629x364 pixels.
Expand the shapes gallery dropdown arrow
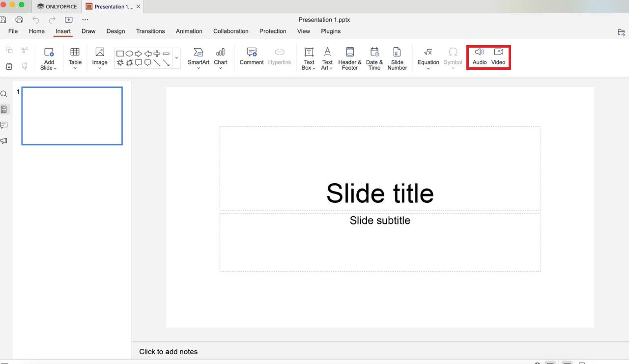pos(176,58)
